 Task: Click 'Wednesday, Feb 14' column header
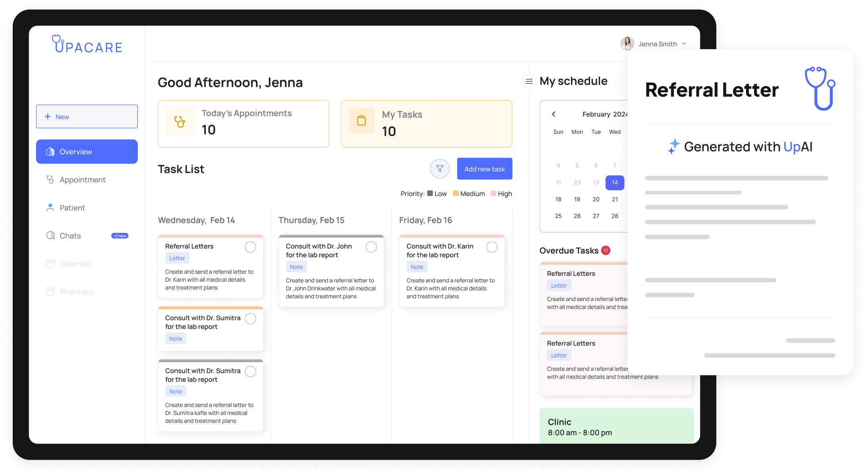(196, 220)
